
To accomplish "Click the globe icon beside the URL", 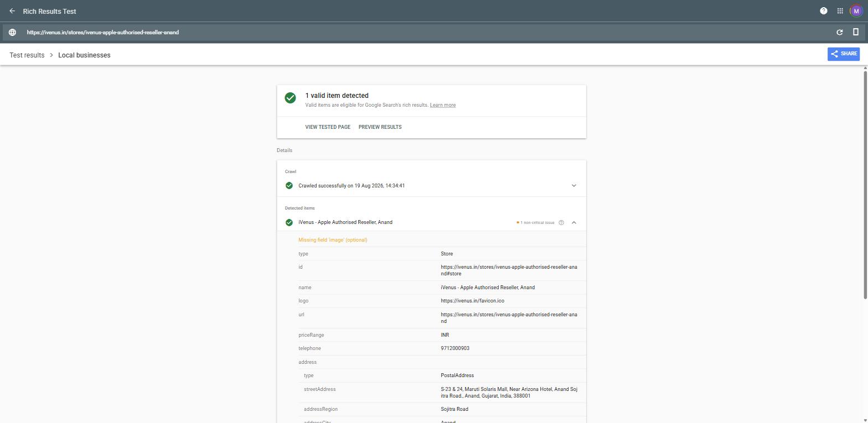I will click(12, 32).
